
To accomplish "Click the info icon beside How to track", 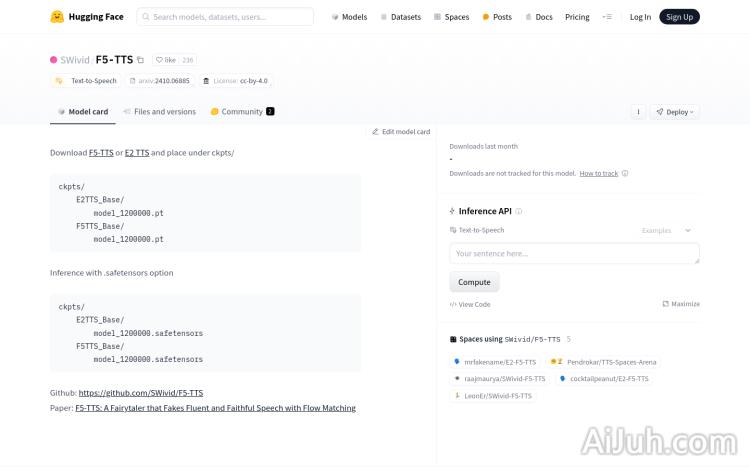I will [625, 173].
